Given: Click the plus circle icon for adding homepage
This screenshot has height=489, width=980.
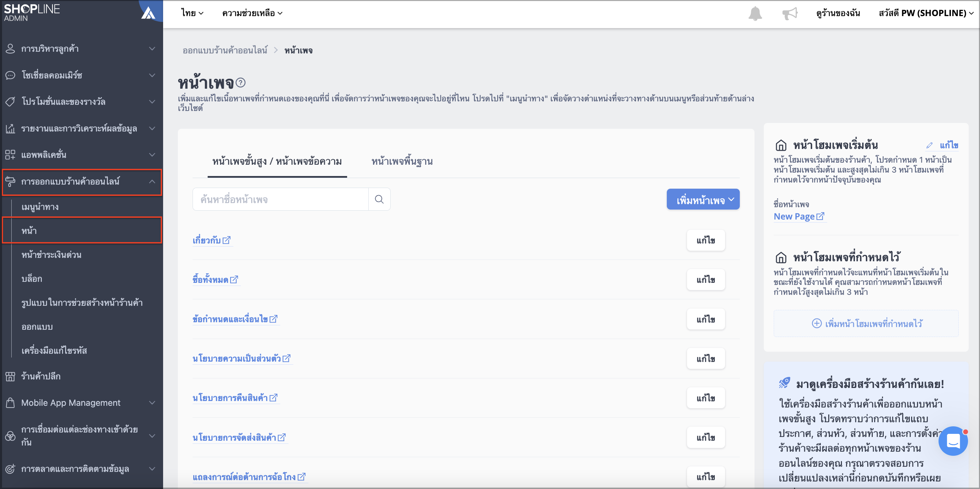Looking at the screenshot, I should point(817,324).
